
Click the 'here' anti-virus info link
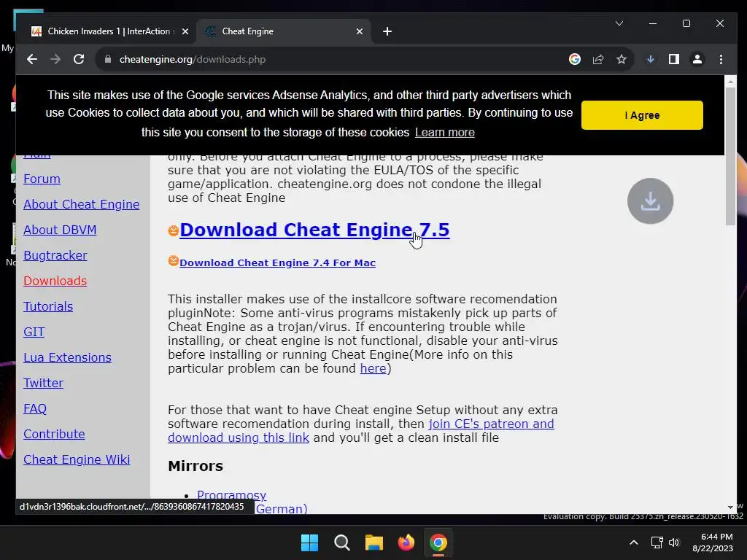(373, 368)
